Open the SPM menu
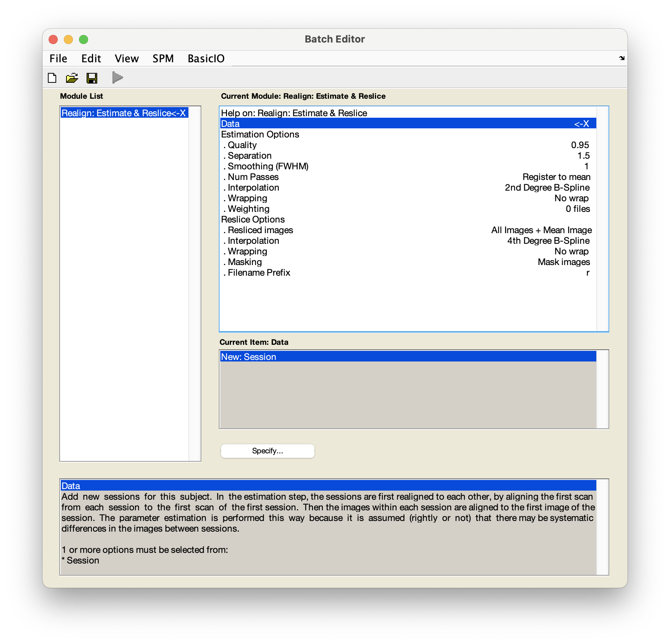Screen dimensions: 670x644 [163, 58]
